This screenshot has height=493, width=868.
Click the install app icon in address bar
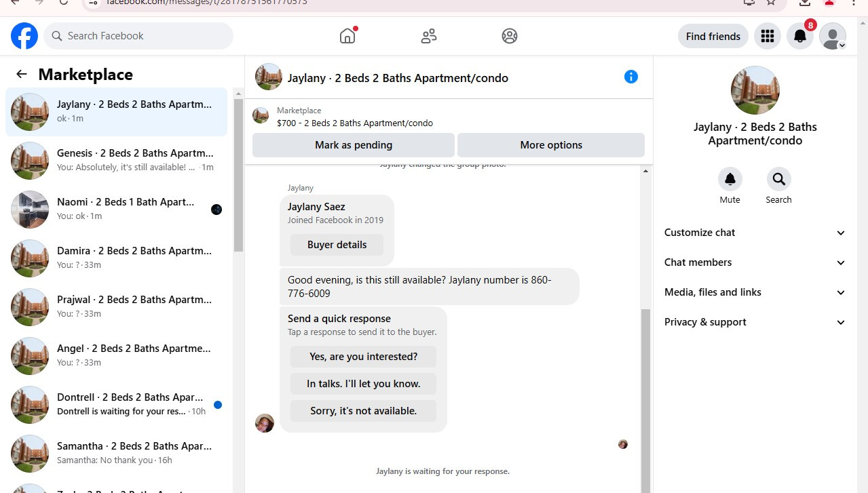749,2
